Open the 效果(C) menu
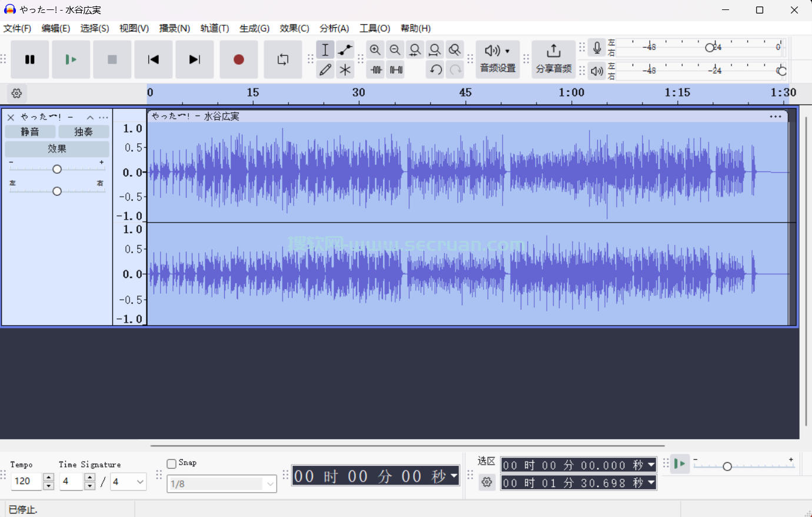Image resolution: width=812 pixels, height=517 pixels. (295, 28)
